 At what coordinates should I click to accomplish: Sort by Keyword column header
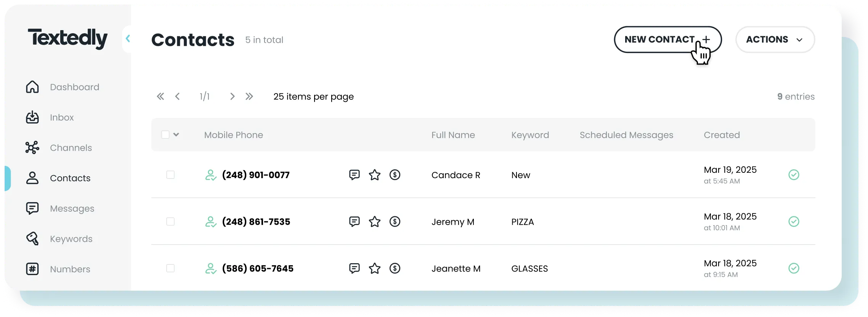[530, 135]
